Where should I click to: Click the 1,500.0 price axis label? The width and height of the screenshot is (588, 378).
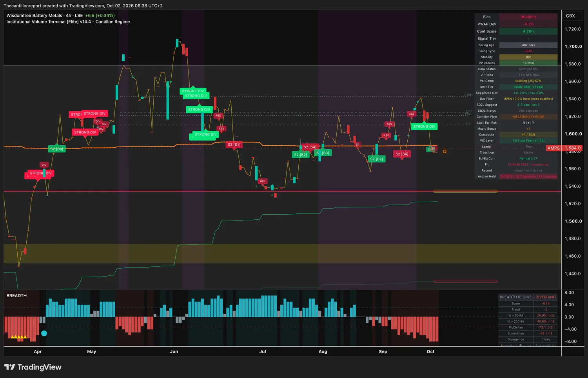(x=573, y=221)
